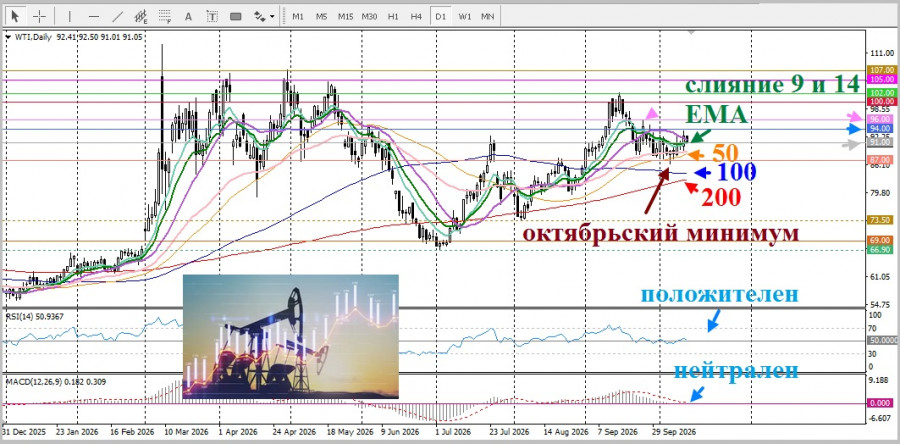Screen dimensions: 900x444
Task: Click the 66.90 green price label
Action: 881,250
